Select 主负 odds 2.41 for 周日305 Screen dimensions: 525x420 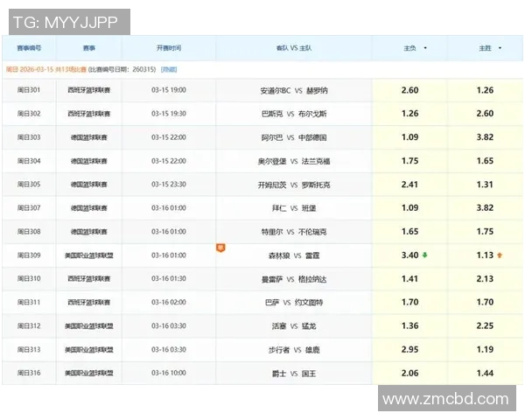tap(410, 185)
